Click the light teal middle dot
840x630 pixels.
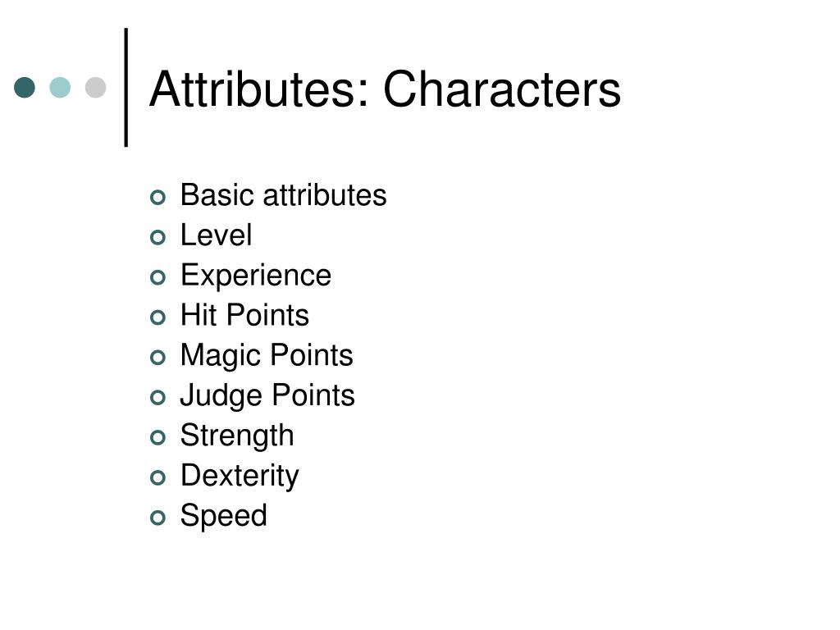60,87
